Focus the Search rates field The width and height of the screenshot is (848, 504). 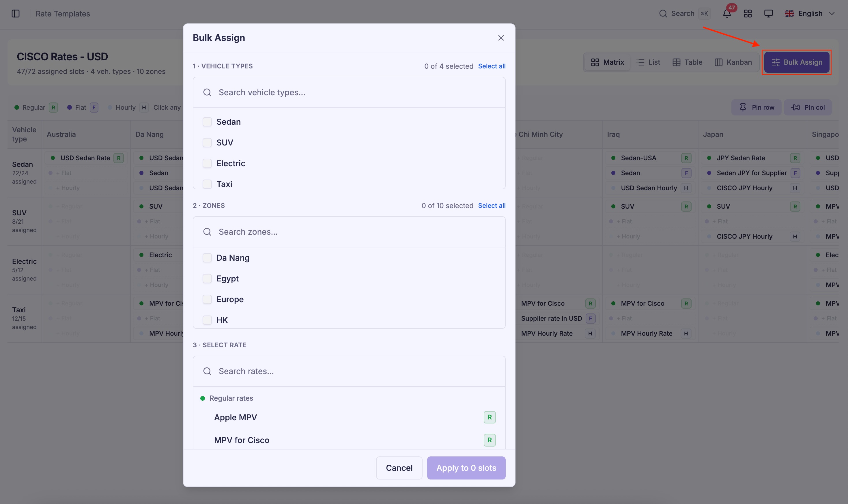pos(349,371)
